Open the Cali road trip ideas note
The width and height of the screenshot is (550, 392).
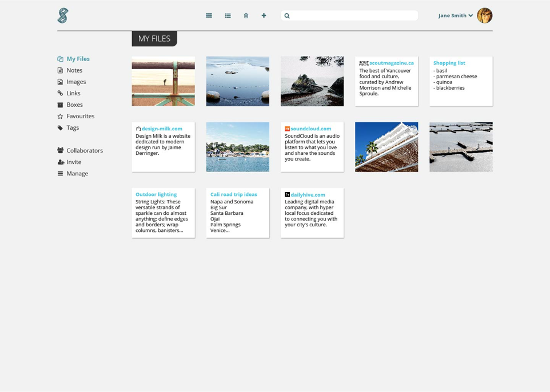coord(238,213)
